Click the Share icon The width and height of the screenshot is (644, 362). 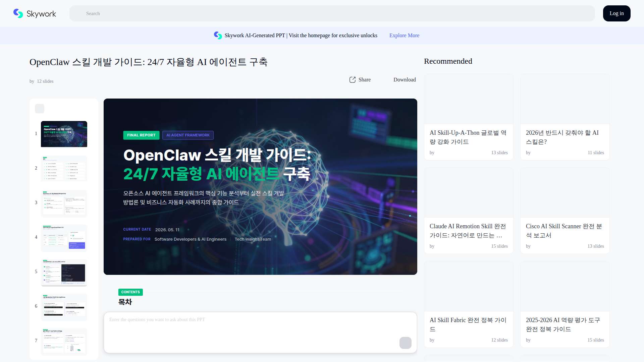[x=353, y=80]
